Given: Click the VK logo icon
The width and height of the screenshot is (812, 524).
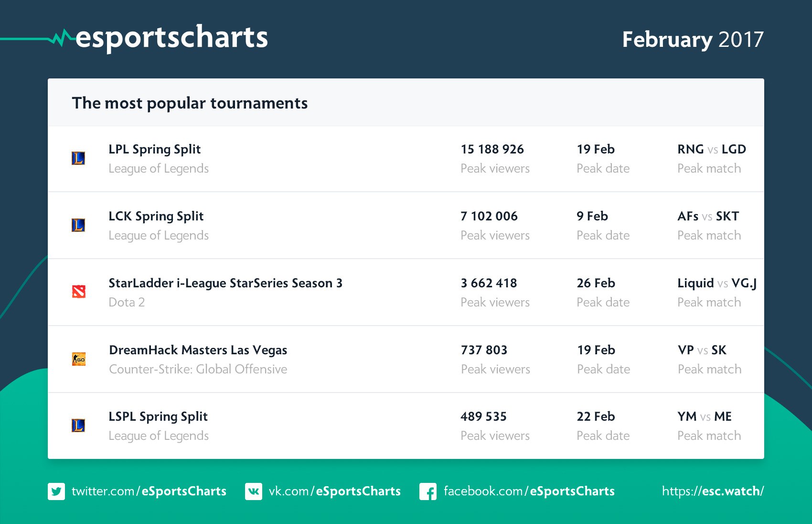Looking at the screenshot, I should click(x=254, y=491).
